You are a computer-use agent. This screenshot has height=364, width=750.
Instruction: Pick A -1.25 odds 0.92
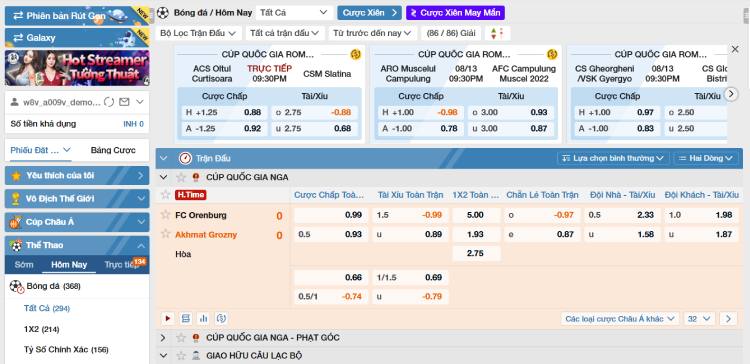223,128
